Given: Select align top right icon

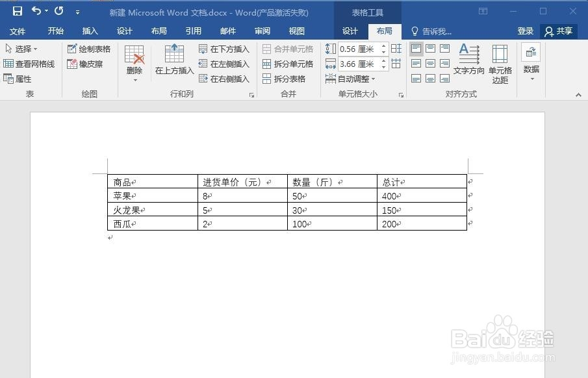Looking at the screenshot, I should pos(445,48).
